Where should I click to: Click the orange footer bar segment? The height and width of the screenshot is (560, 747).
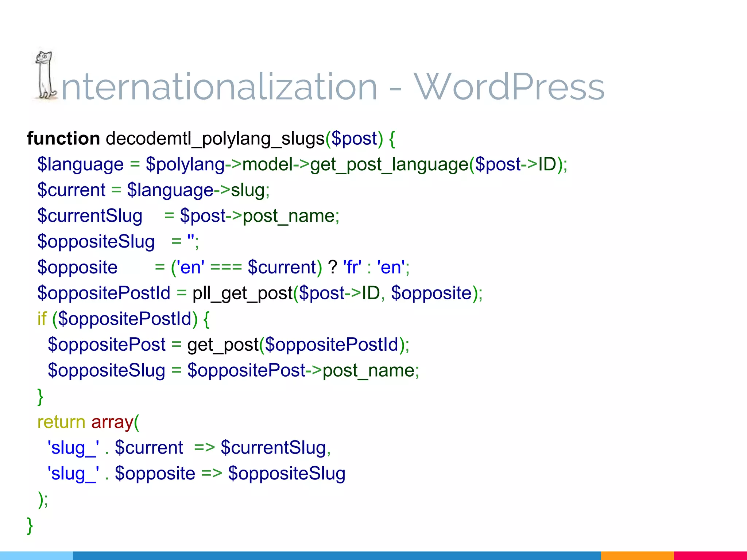[x=637, y=556]
